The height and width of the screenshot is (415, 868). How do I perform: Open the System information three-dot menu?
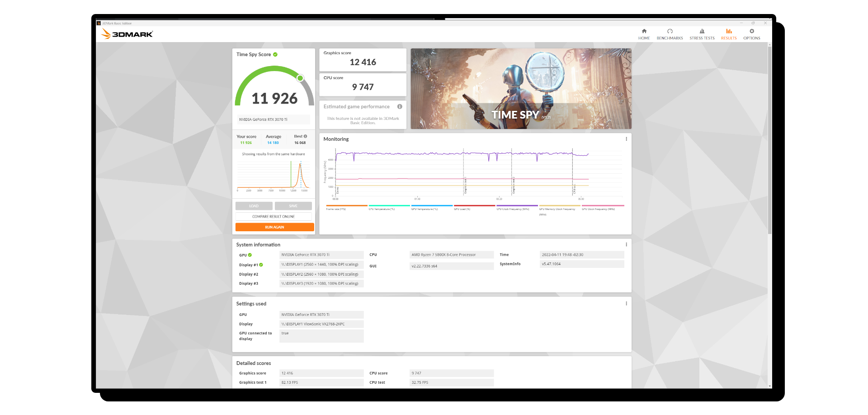(626, 244)
